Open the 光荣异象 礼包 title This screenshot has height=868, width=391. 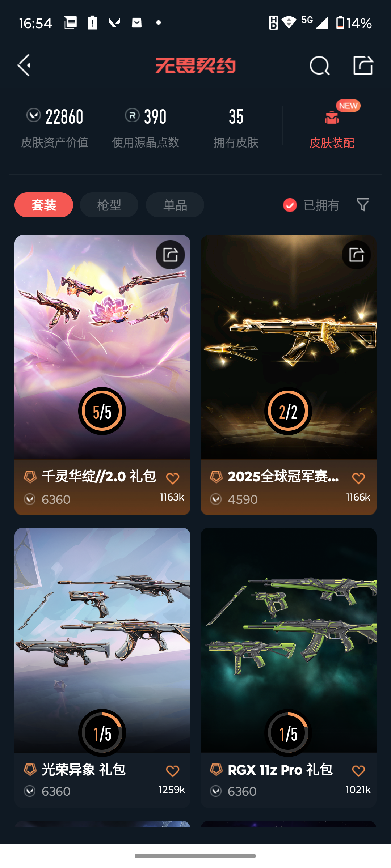pos(84,770)
